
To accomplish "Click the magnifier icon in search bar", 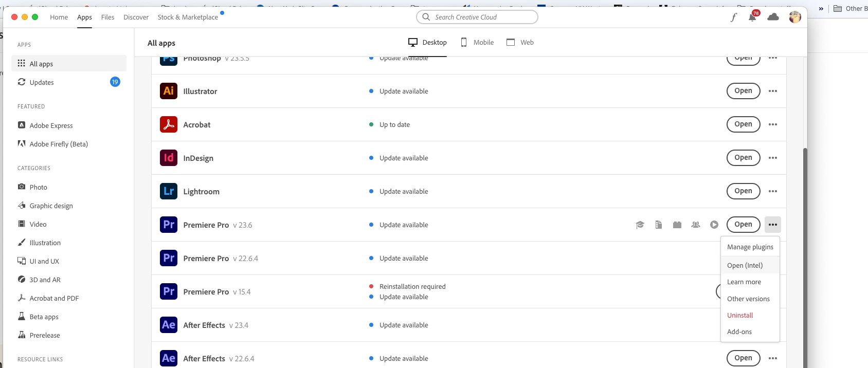I will click(426, 17).
